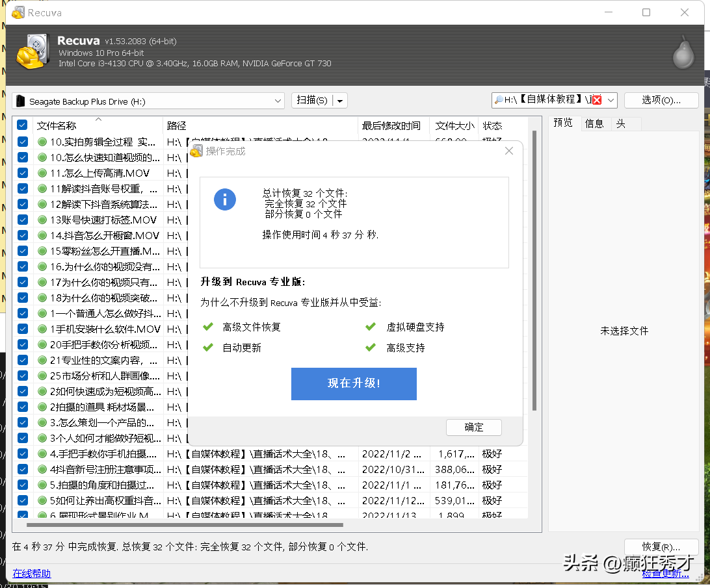Open the 在线帮助 link
The height and width of the screenshot is (588, 710).
tap(32, 574)
